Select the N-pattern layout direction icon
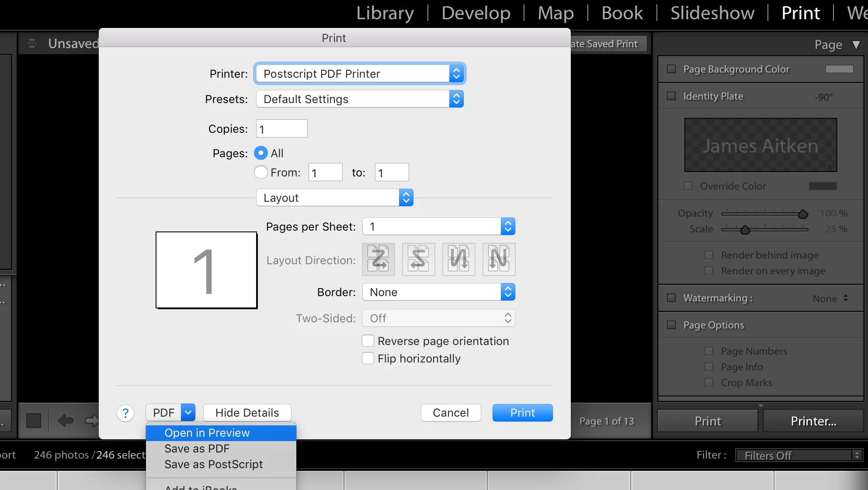Viewport: 868px width, 490px height. (x=499, y=259)
